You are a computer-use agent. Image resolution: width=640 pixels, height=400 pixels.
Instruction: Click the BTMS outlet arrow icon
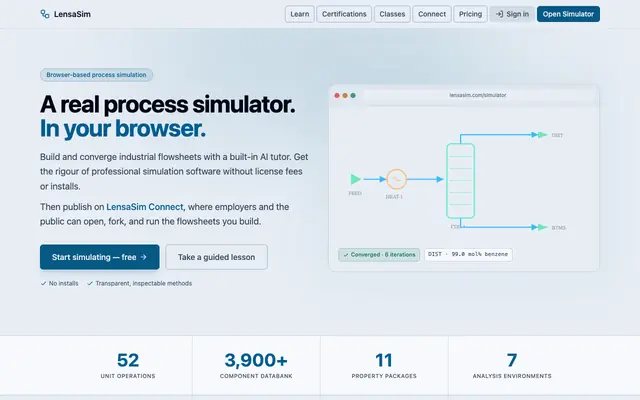(x=542, y=227)
